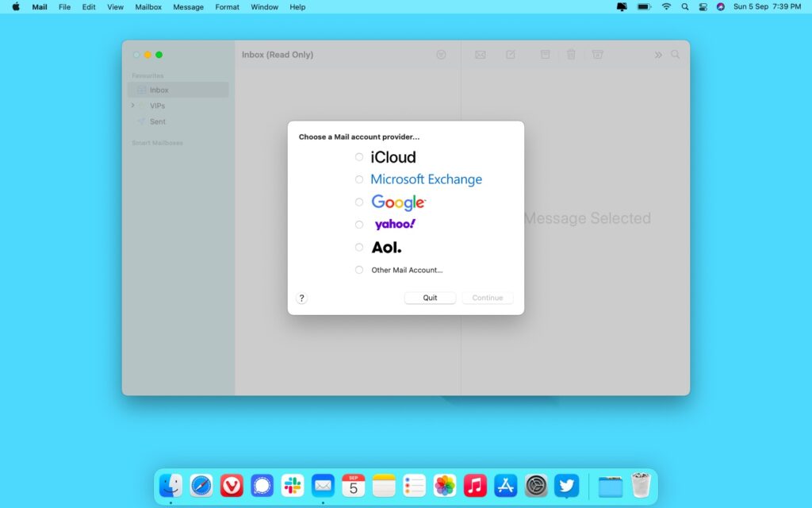This screenshot has width=812, height=508.
Task: Click the filter icon in the Inbox header
Action: [x=441, y=54]
